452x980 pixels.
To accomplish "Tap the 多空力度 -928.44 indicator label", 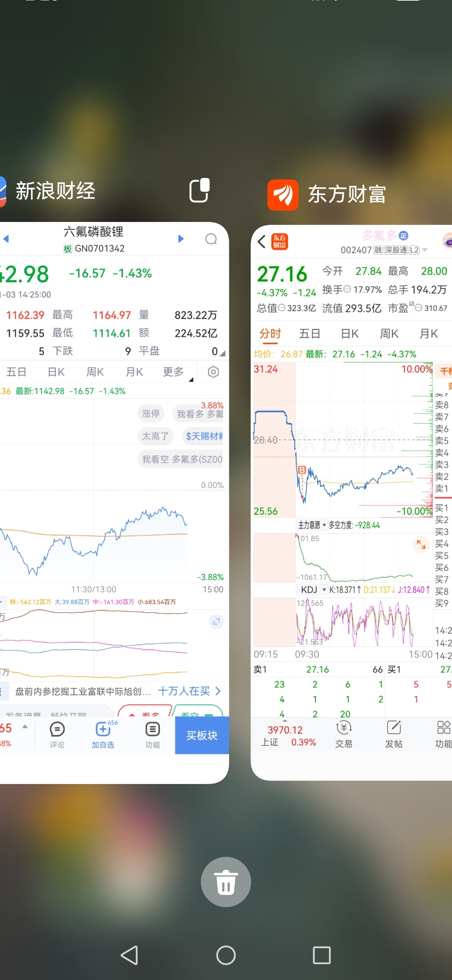I will (x=354, y=525).
